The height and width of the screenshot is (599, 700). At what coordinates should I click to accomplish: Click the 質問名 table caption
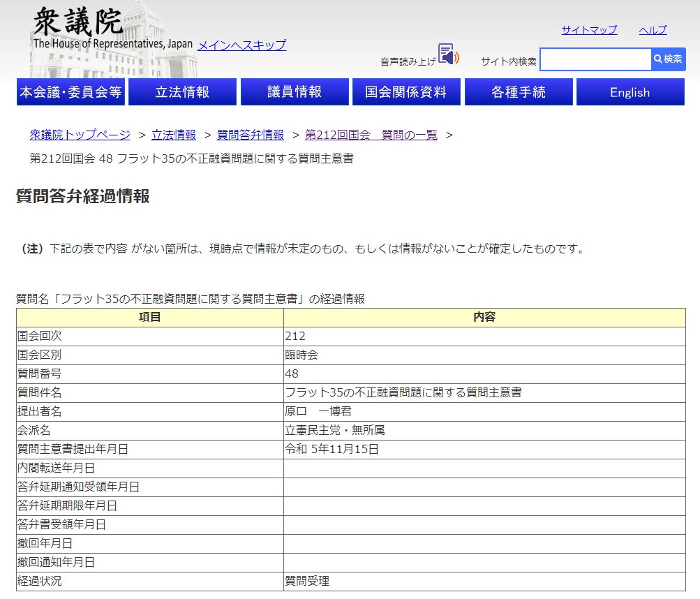pyautogui.click(x=191, y=299)
